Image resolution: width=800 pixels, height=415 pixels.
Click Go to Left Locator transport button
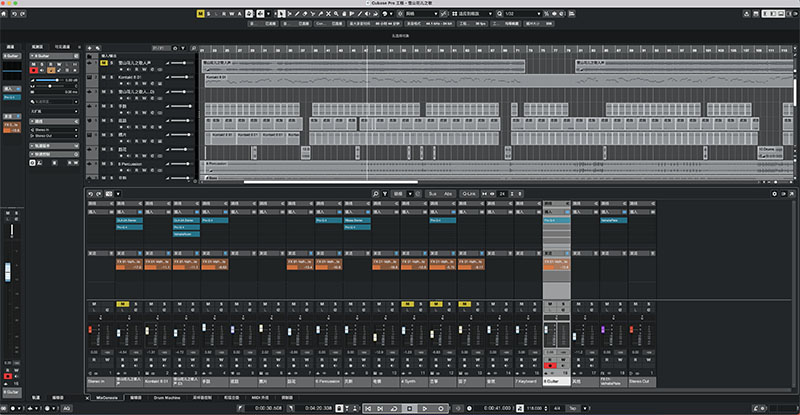368,408
